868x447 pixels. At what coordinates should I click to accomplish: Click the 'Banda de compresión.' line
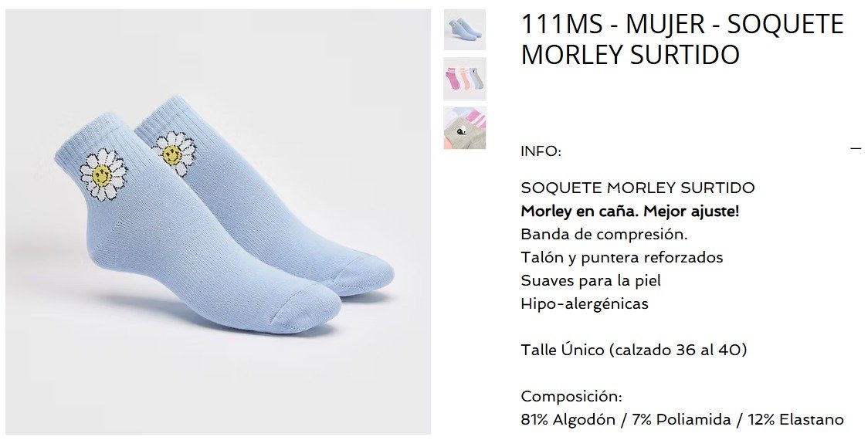[x=604, y=234]
